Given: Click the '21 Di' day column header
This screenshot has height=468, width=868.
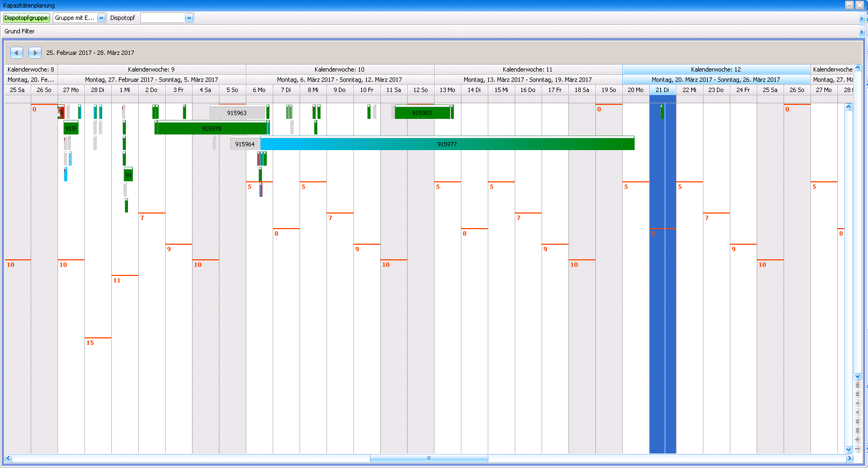Looking at the screenshot, I should point(662,90).
